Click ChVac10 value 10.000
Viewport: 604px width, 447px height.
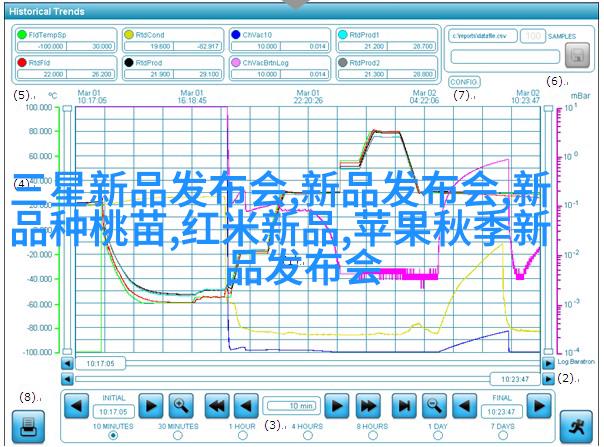(x=256, y=46)
